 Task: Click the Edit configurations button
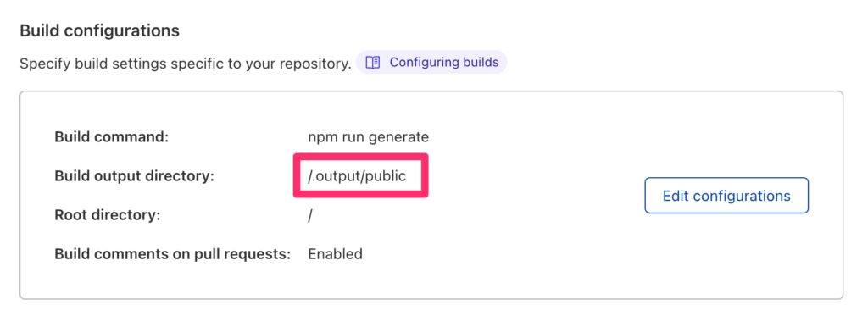[726, 196]
